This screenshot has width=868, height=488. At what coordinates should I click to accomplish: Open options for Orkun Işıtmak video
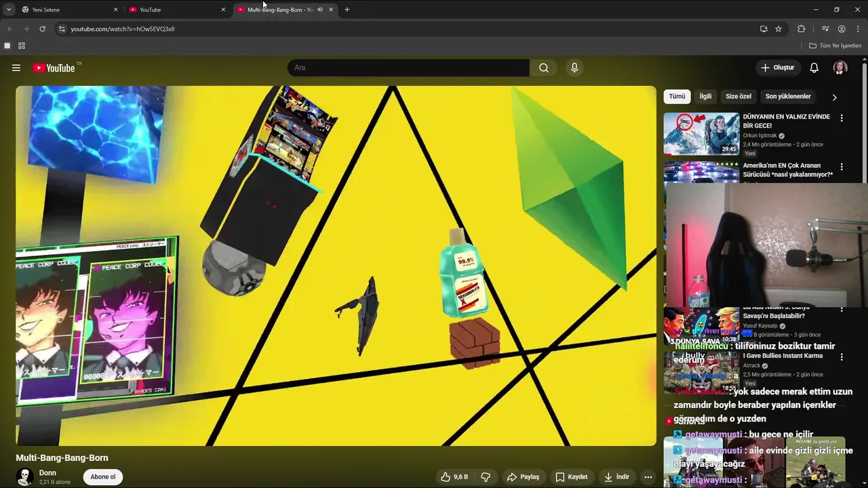842,118
